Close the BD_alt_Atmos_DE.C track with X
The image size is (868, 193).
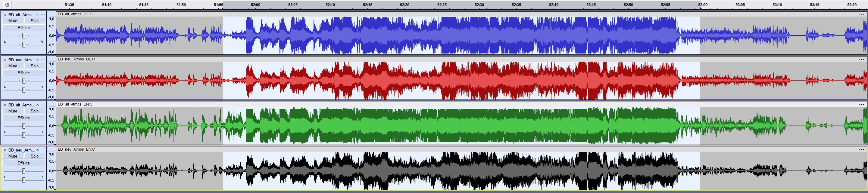[5, 15]
